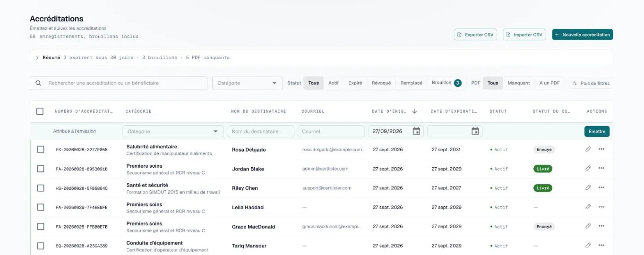
Task: Filter by Remplacé status
Action: (x=412, y=83)
